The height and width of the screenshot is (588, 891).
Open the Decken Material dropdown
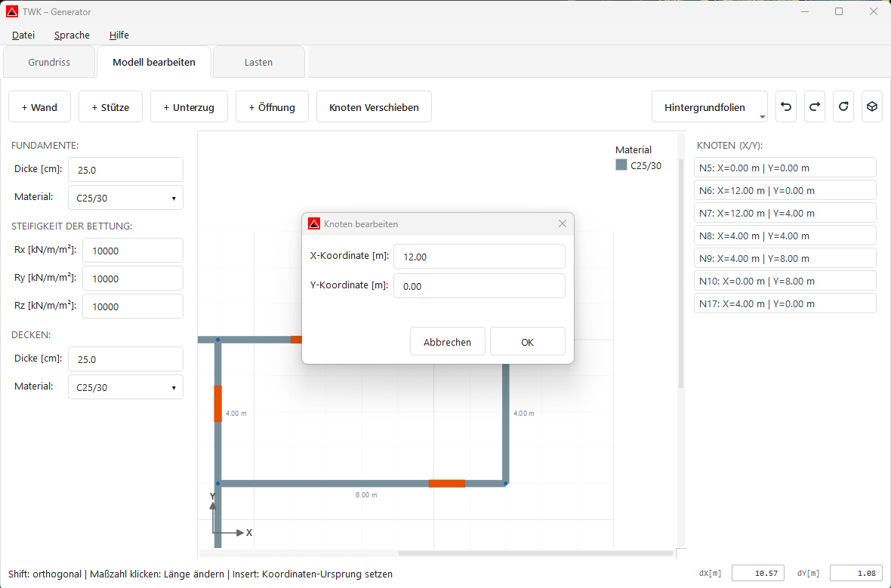[125, 387]
